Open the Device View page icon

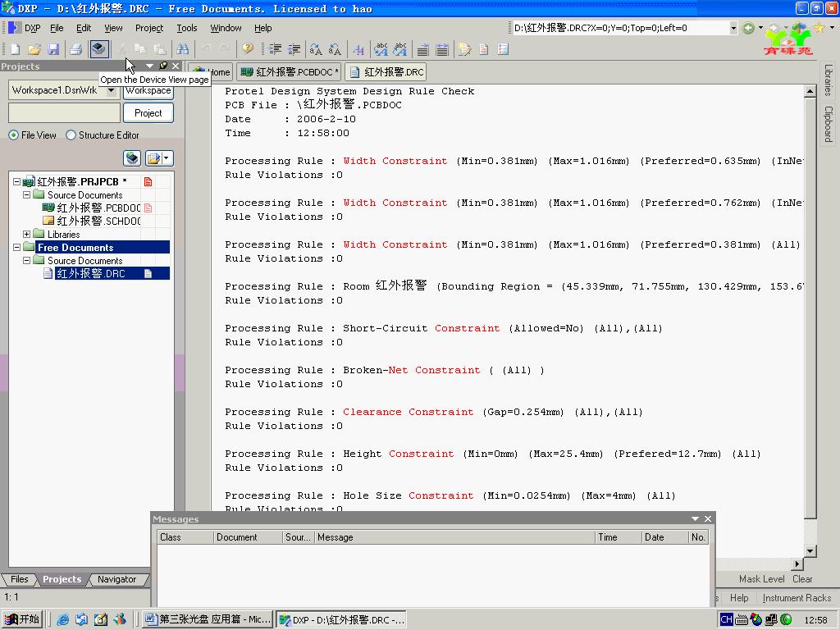tap(98, 49)
